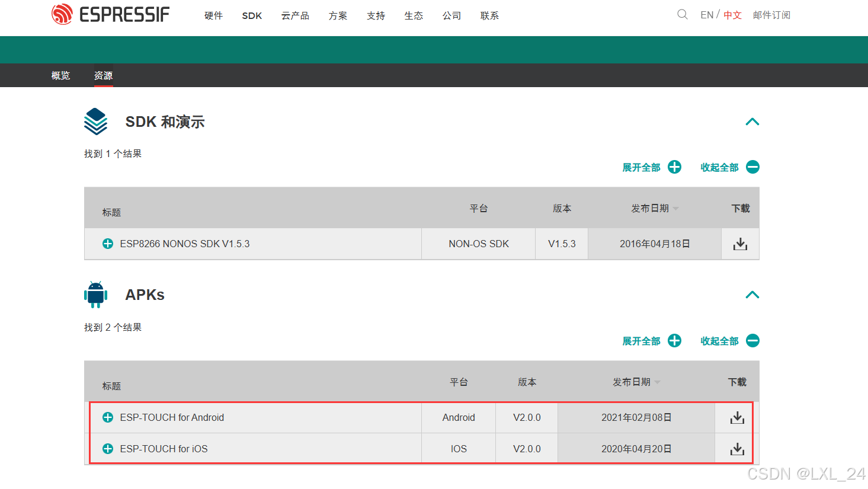Image resolution: width=868 pixels, height=489 pixels.
Task: Expand ESP-TOUCH for iOS row details
Action: click(x=108, y=449)
